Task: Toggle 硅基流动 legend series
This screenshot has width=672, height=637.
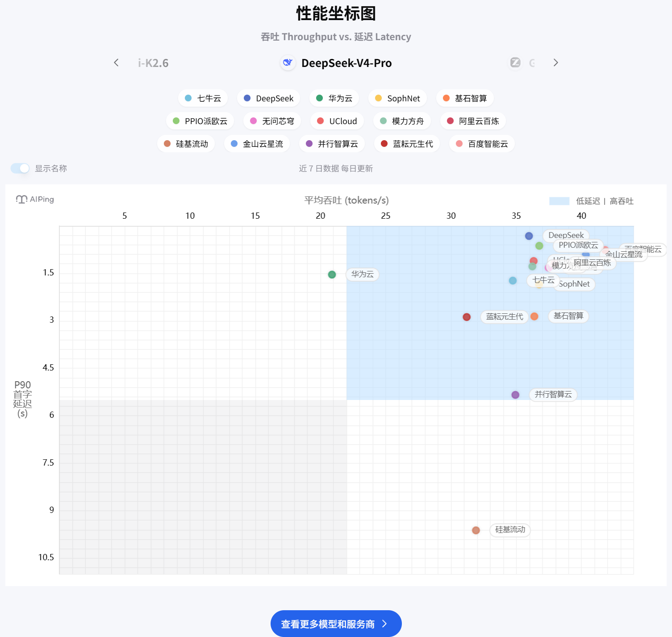Action: pos(186,144)
